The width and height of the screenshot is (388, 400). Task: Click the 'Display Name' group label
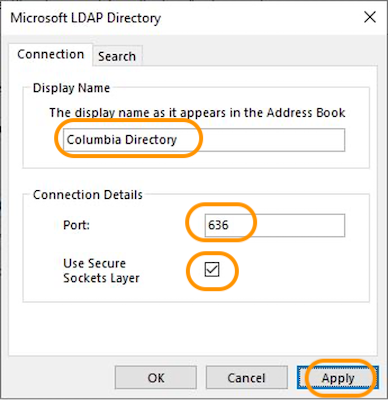71,88
